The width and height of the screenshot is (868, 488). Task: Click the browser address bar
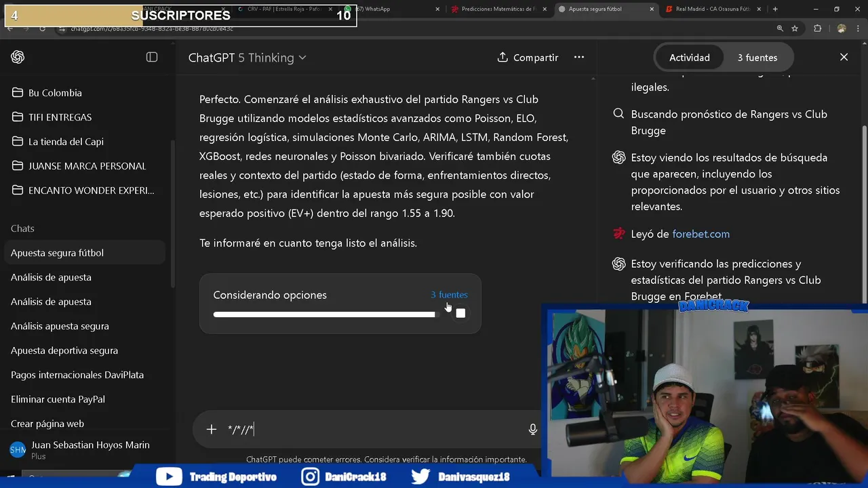(414, 28)
